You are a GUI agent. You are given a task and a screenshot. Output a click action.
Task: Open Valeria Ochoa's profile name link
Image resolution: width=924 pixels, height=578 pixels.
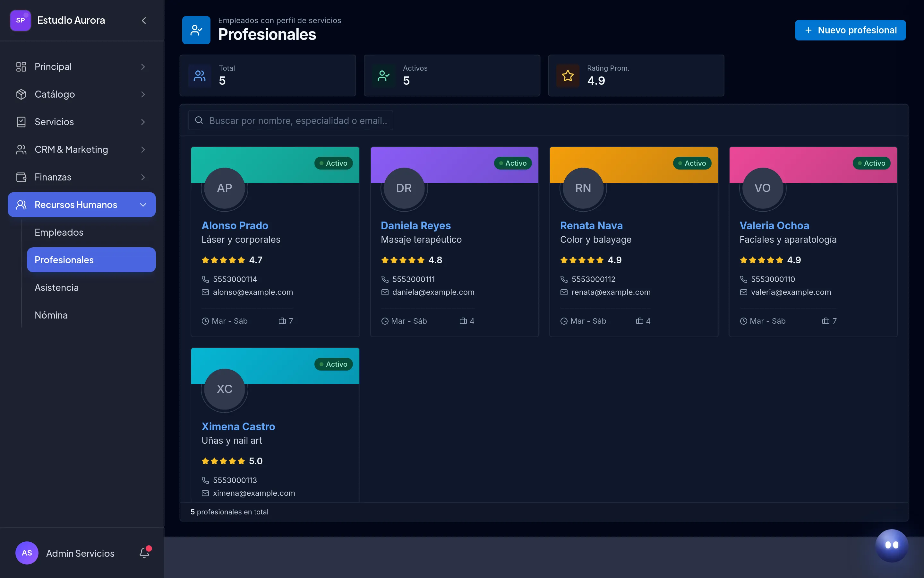pos(774,225)
